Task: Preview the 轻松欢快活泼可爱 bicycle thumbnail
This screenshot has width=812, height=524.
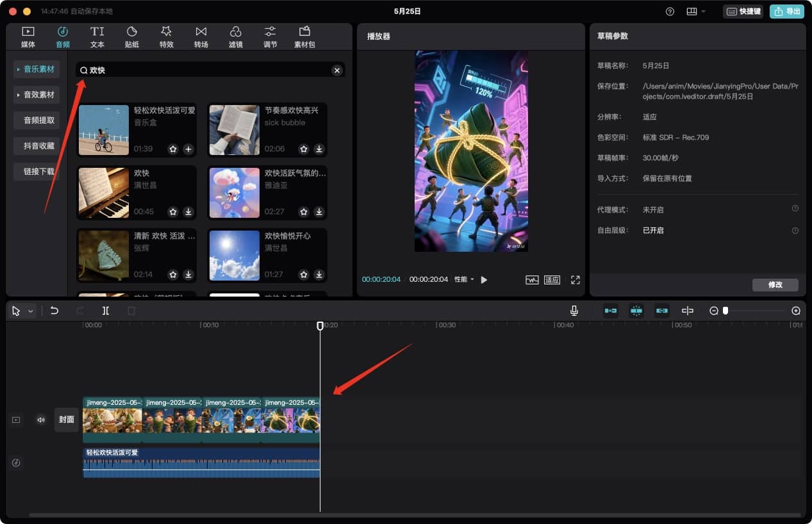Action: tap(104, 130)
